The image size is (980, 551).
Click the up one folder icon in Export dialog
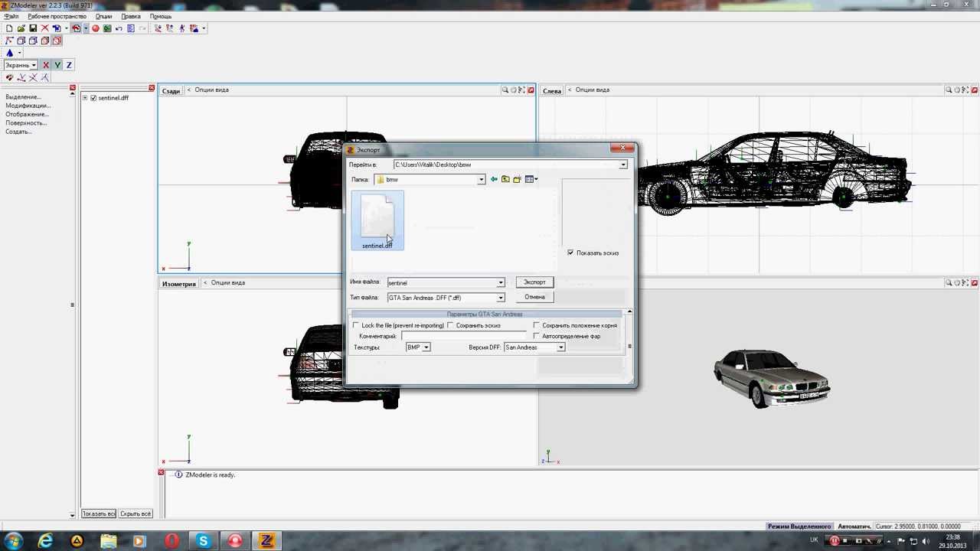click(x=505, y=179)
